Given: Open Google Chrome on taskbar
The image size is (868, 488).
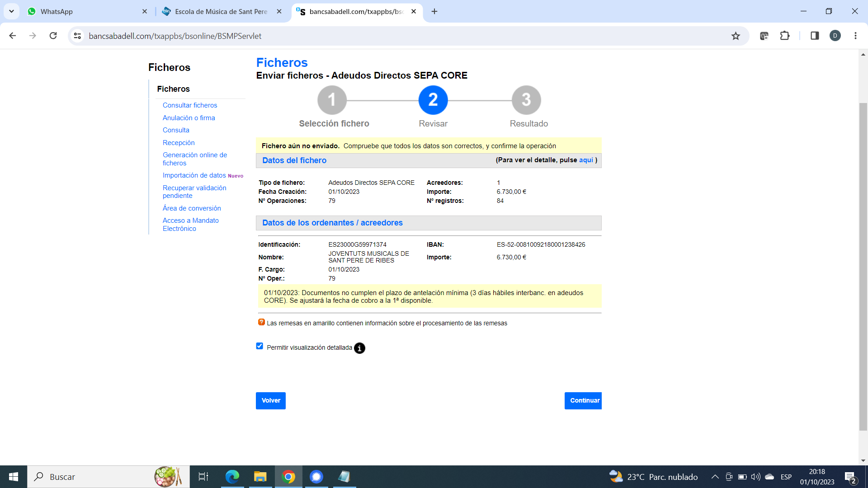Looking at the screenshot, I should pos(288,477).
